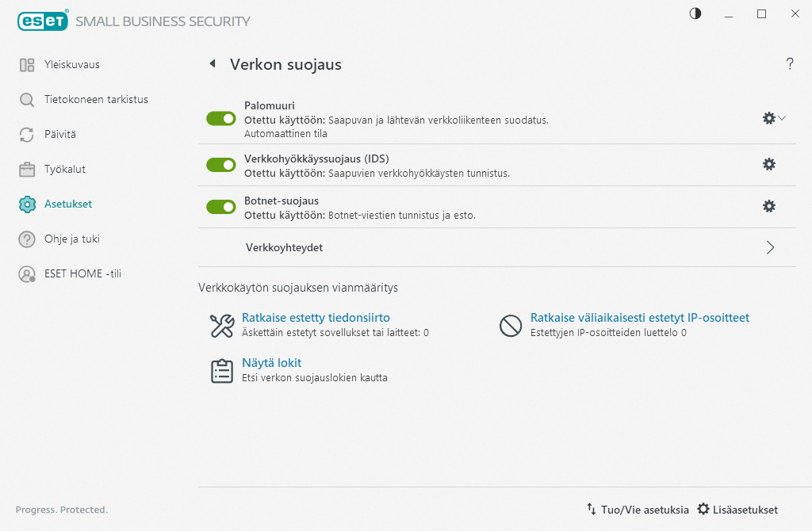Click Lisäasetukset advanced settings button
The width and height of the screenshot is (812, 531).
coord(737,510)
